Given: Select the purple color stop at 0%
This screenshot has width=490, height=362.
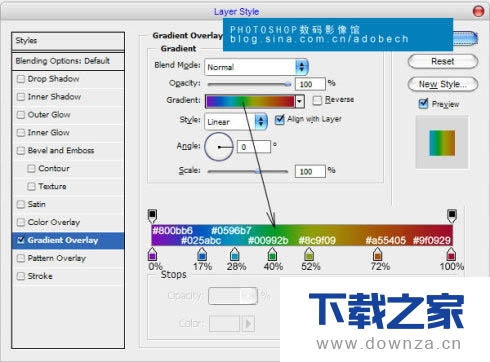Looking at the screenshot, I should 152,254.
